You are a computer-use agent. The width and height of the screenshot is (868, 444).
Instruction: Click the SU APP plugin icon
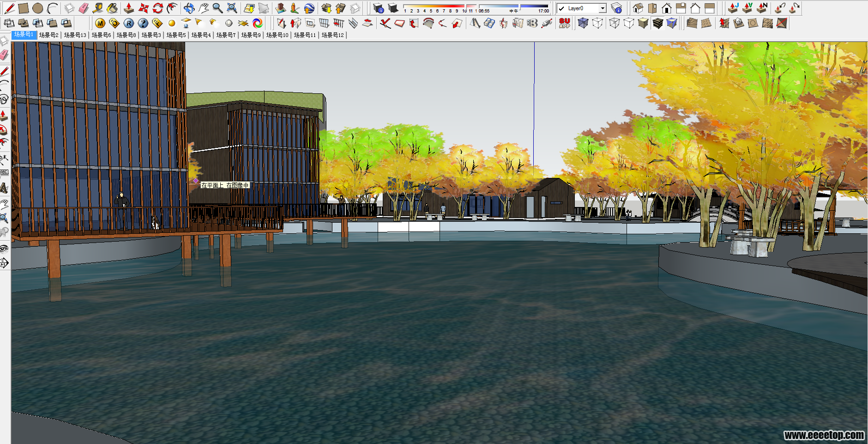[564, 23]
